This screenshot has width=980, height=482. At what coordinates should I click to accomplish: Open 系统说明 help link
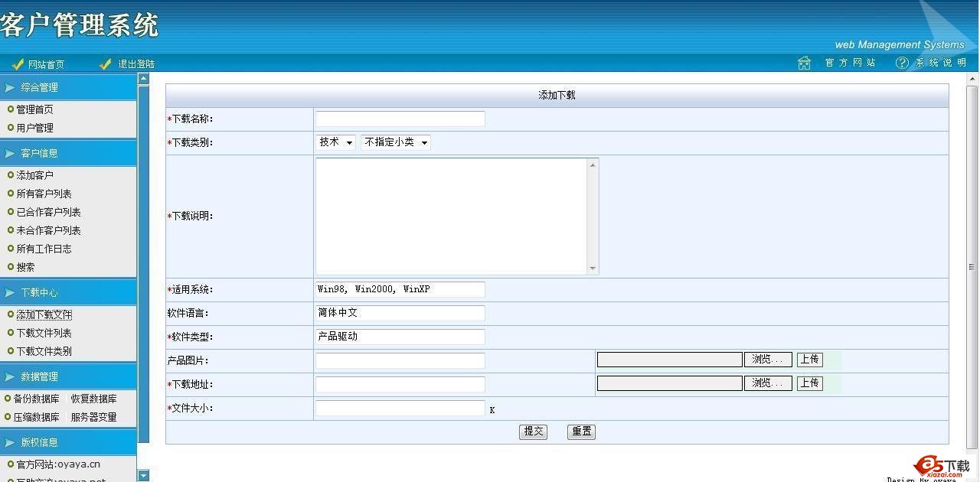[940, 63]
